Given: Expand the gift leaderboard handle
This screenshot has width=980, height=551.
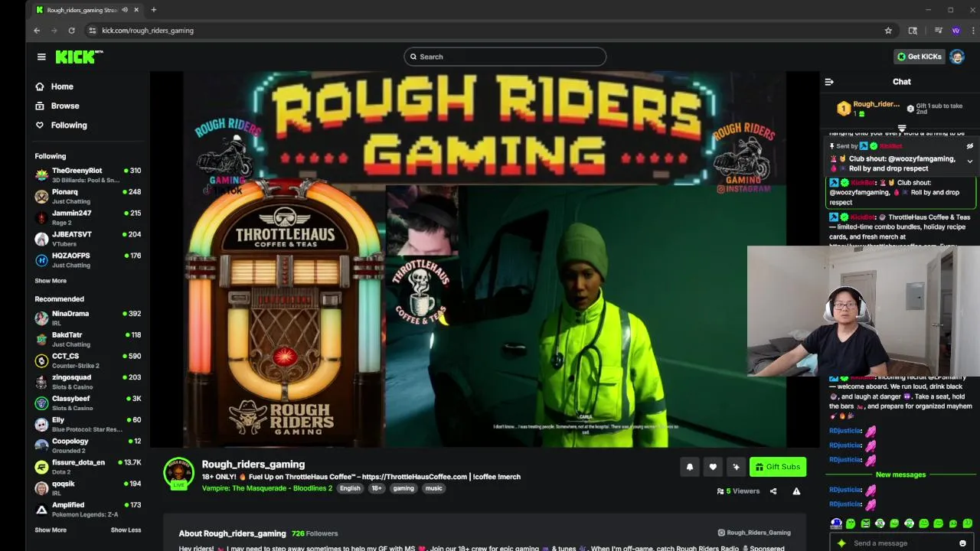Looking at the screenshot, I should click(901, 128).
